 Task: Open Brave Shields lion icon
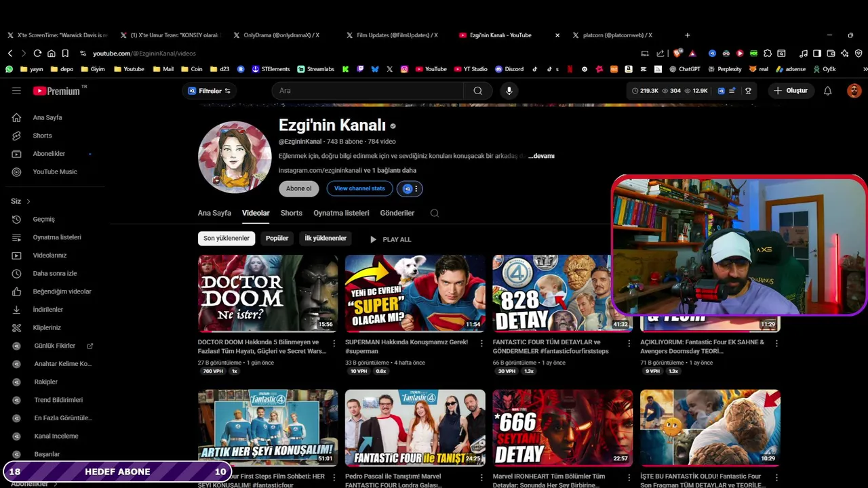pyautogui.click(x=677, y=53)
